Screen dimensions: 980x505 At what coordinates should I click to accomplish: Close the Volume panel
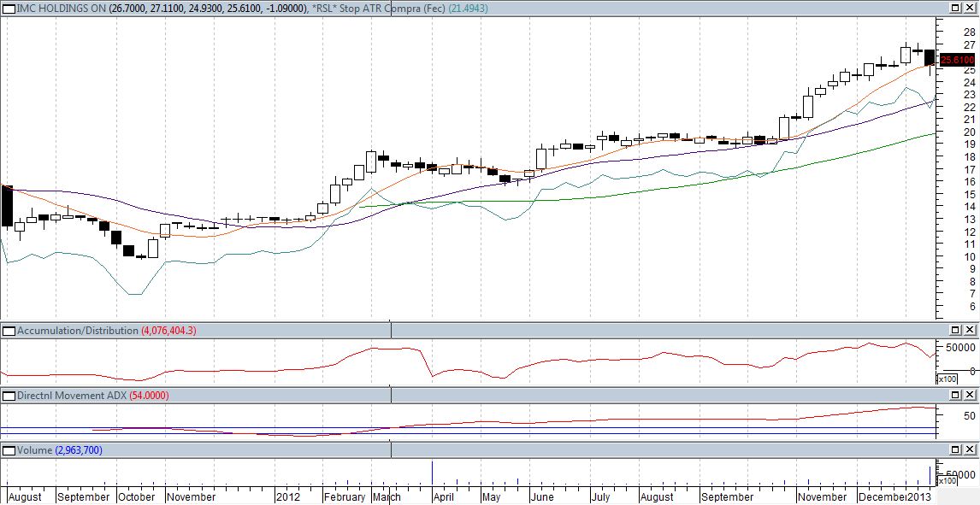pos(971,449)
